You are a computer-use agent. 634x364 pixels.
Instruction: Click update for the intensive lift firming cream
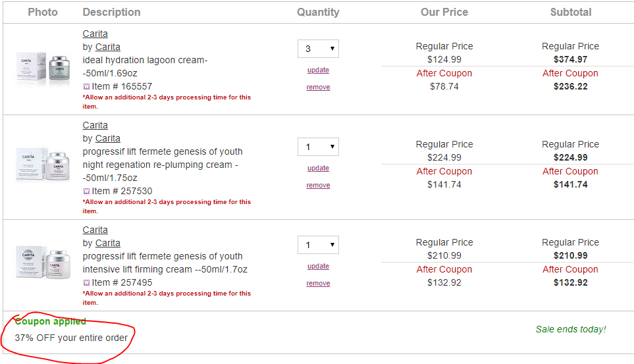(x=318, y=266)
